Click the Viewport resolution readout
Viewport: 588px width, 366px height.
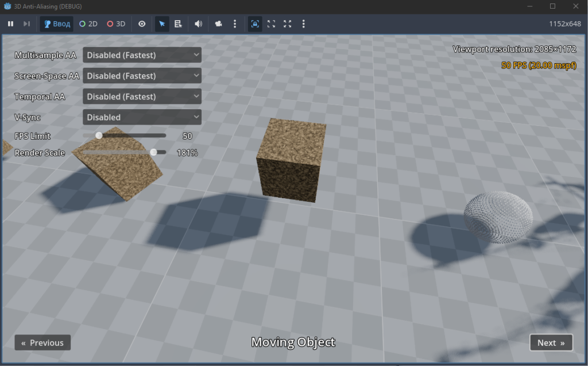(514, 49)
